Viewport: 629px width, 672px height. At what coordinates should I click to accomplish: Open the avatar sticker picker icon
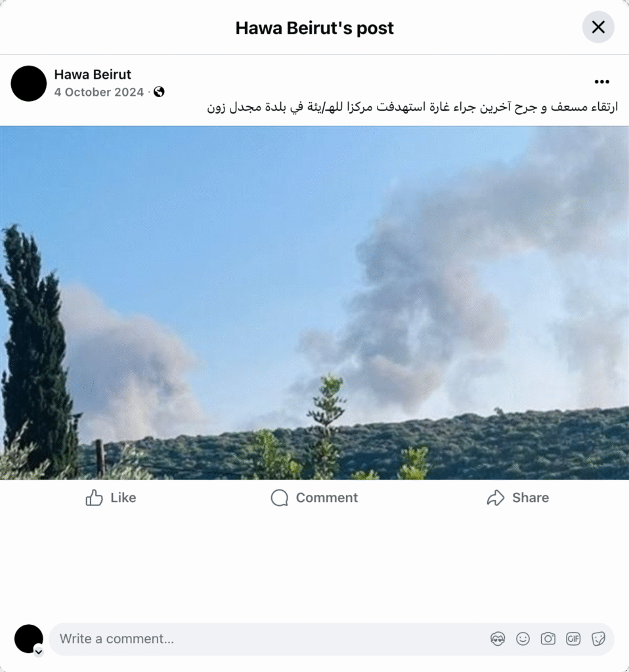[x=498, y=639]
